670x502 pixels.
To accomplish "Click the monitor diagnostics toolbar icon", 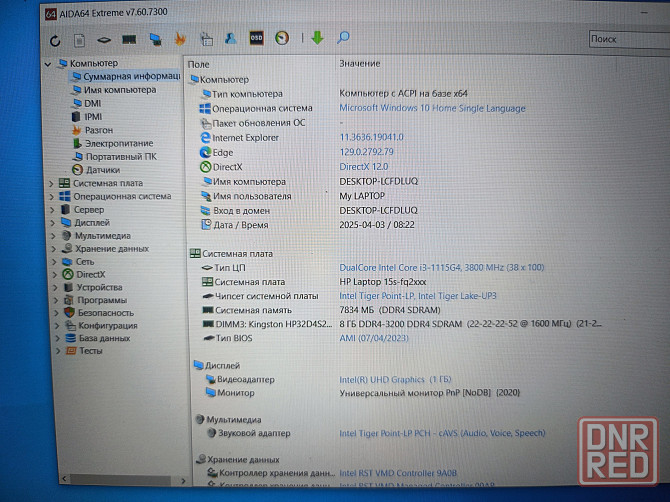I will pos(156,39).
